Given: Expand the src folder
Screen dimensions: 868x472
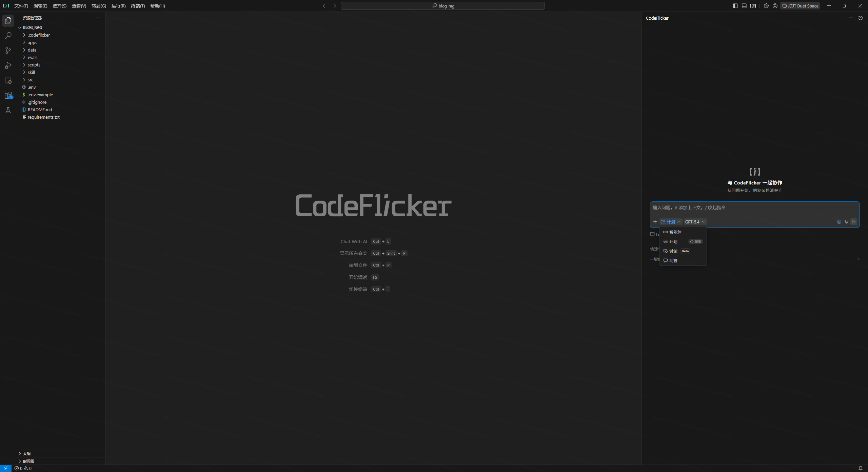Looking at the screenshot, I should click(x=31, y=80).
